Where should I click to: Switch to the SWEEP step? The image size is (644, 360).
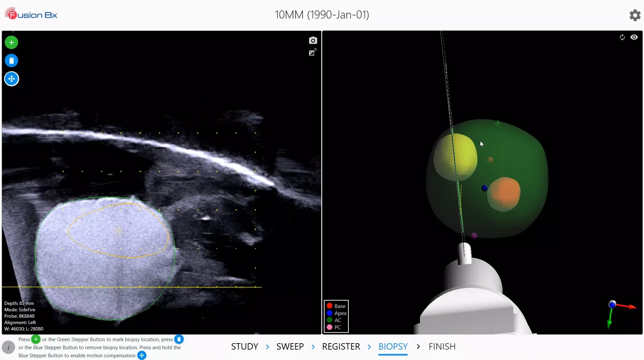(x=290, y=347)
